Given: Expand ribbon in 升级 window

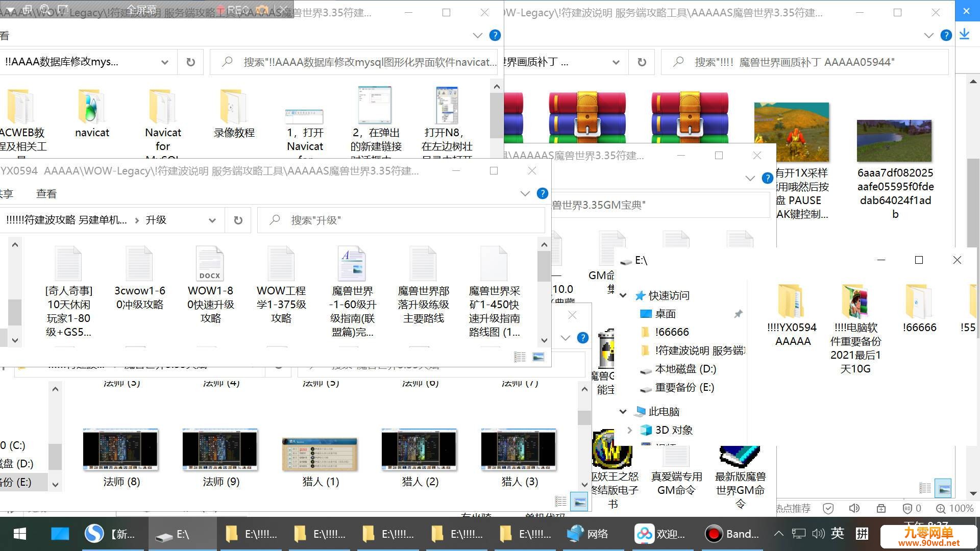Looking at the screenshot, I should click(525, 193).
